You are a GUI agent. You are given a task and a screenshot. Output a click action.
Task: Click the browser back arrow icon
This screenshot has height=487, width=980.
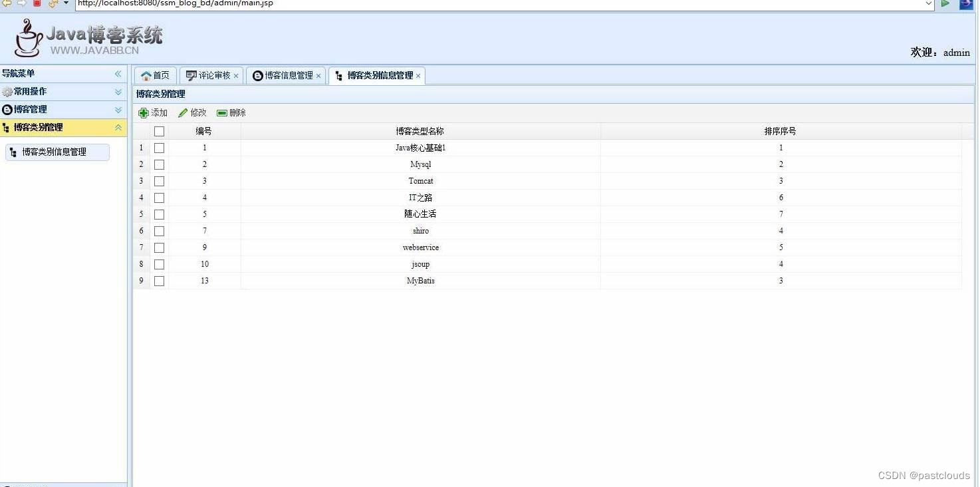(x=7, y=3)
